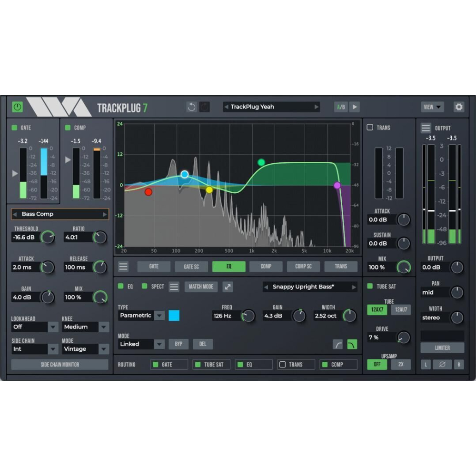Screen dimensions: 476x476
Task: Open the TrackPlug settings gear
Action: coord(458,107)
